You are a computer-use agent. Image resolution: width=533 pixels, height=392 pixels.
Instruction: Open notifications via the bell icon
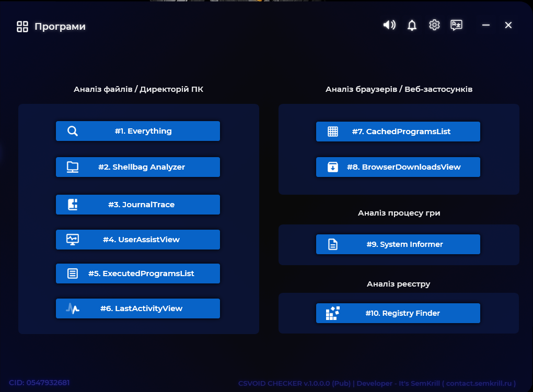coord(412,25)
